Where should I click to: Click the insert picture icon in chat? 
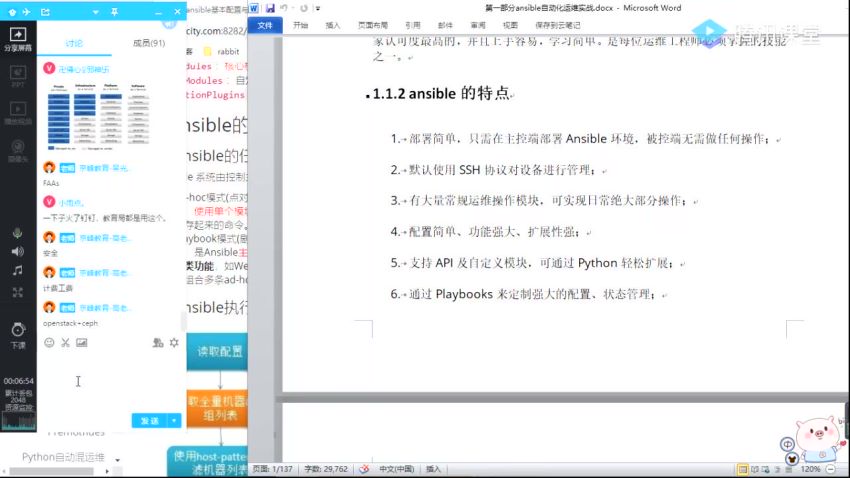[82, 343]
